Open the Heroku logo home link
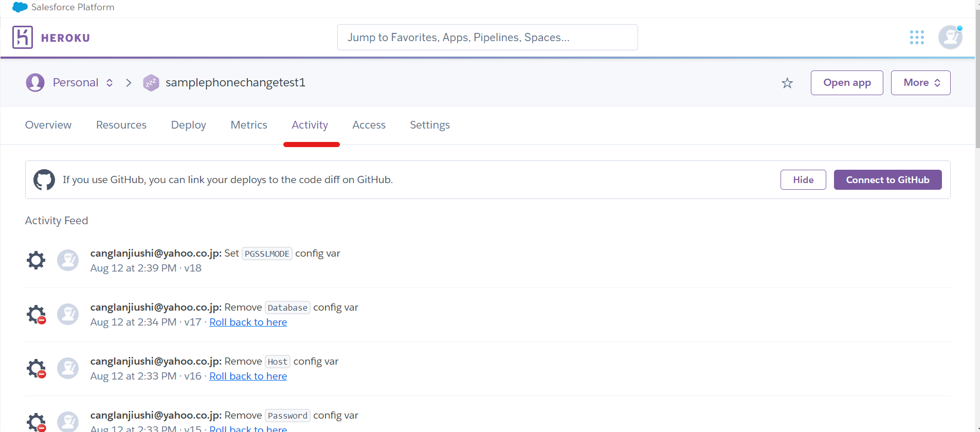 pos(23,37)
